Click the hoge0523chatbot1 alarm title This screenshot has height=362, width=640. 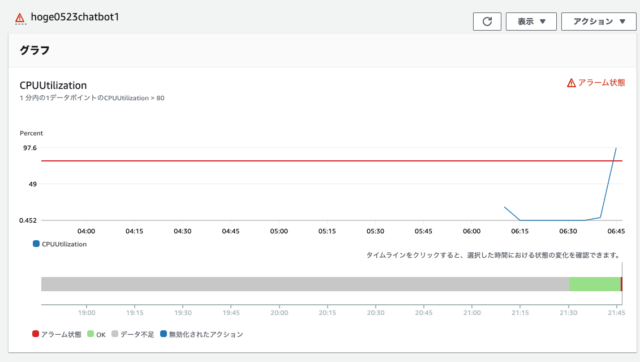[x=75, y=17]
